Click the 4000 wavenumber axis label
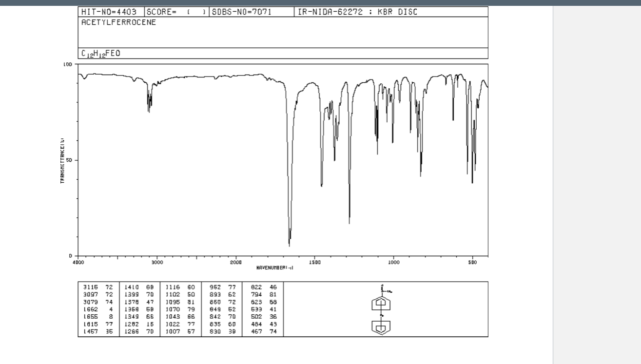 78,262
